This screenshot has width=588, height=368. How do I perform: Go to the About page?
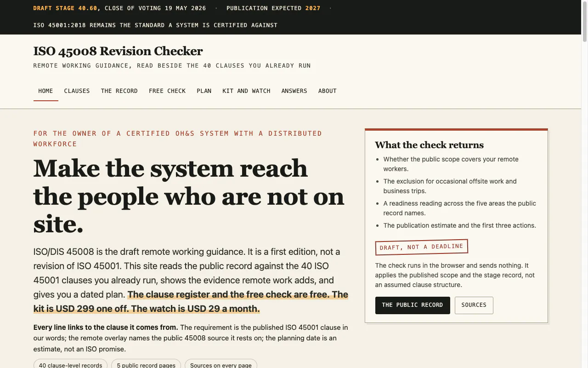[x=327, y=91]
